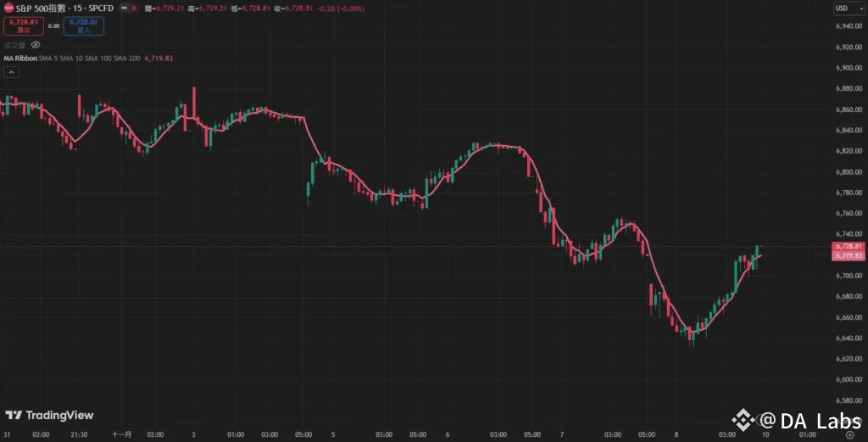Click the 21:30 time axis label
The height and width of the screenshot is (442, 868).
pos(79,435)
